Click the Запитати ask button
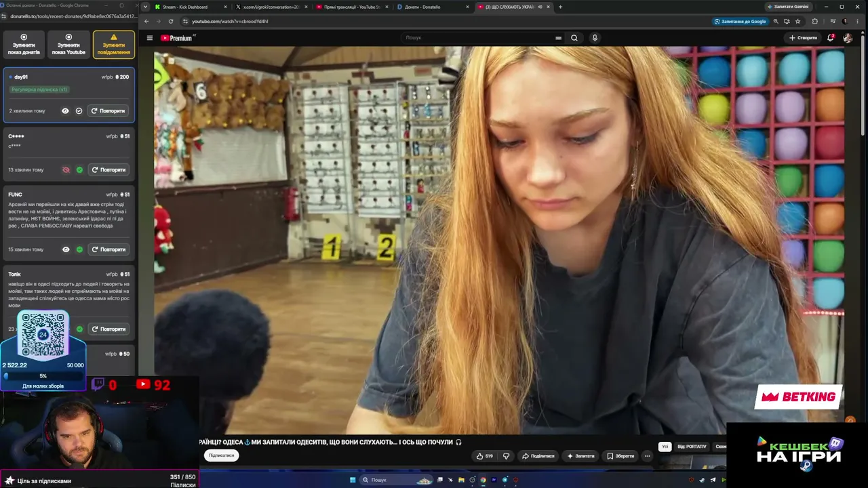Image resolution: width=868 pixels, height=488 pixels. (581, 456)
